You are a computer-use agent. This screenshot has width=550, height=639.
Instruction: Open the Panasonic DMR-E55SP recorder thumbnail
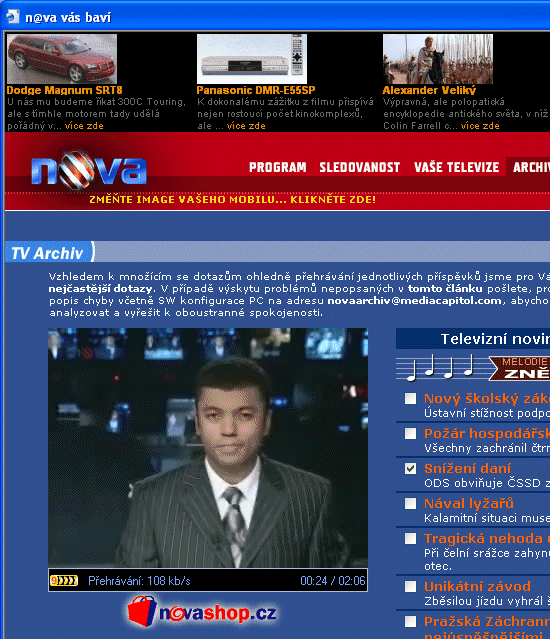click(252, 59)
